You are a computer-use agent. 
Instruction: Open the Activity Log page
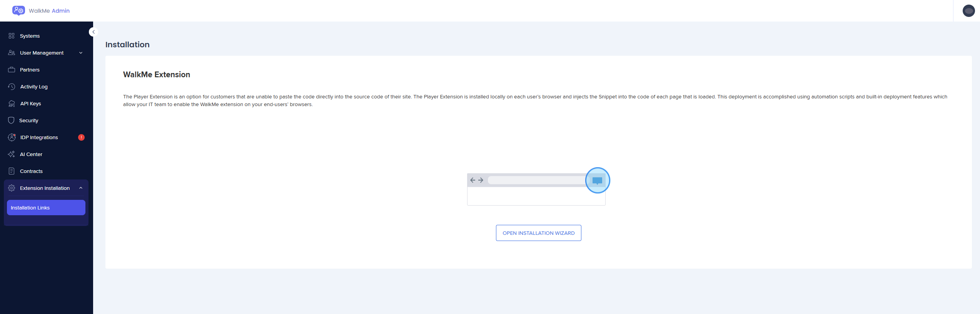pos(34,86)
